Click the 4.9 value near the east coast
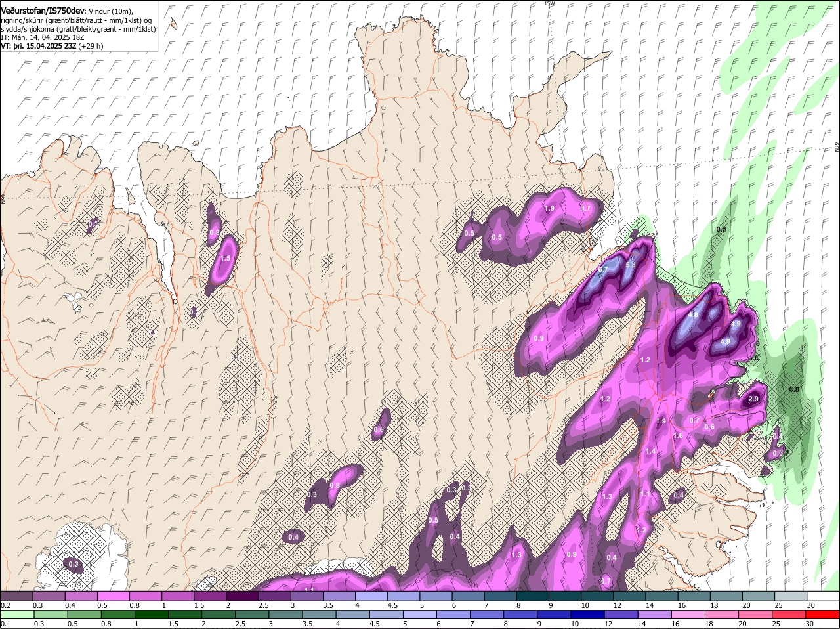This screenshot has width=840, height=629. (736, 324)
